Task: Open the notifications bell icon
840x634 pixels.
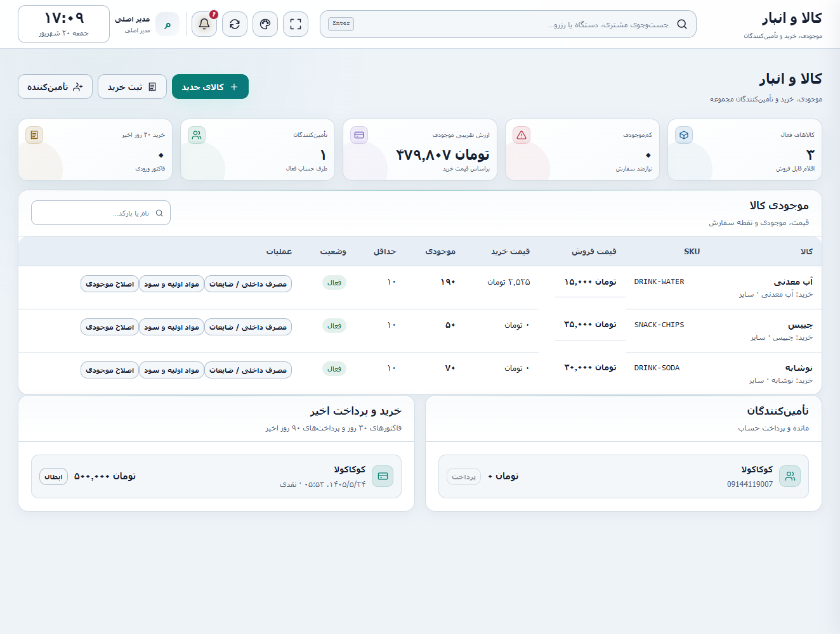Action: tap(204, 24)
